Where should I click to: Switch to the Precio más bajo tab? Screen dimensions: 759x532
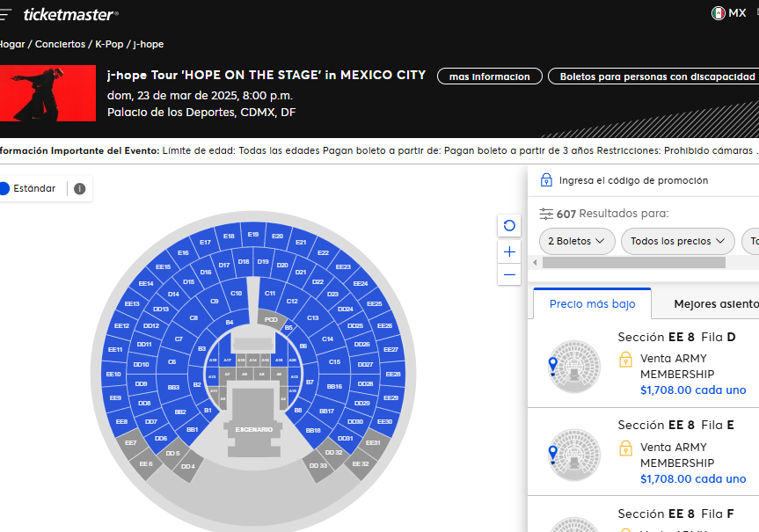[x=592, y=304]
